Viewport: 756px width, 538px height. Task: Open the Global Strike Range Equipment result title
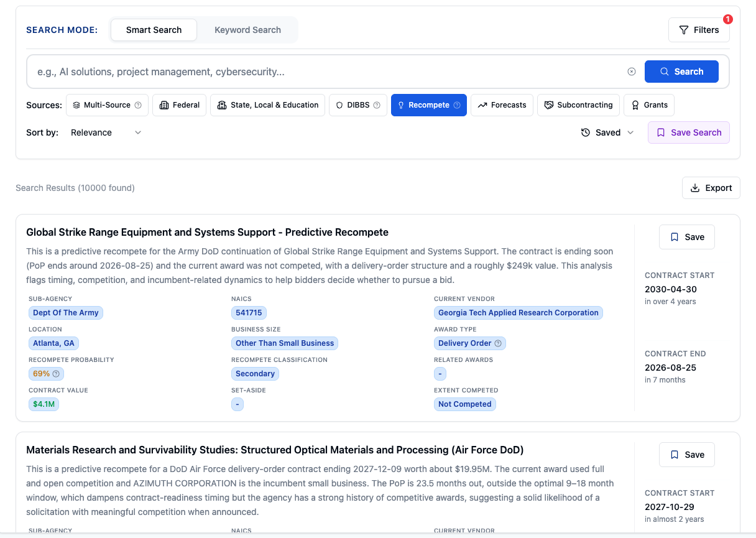coord(207,232)
